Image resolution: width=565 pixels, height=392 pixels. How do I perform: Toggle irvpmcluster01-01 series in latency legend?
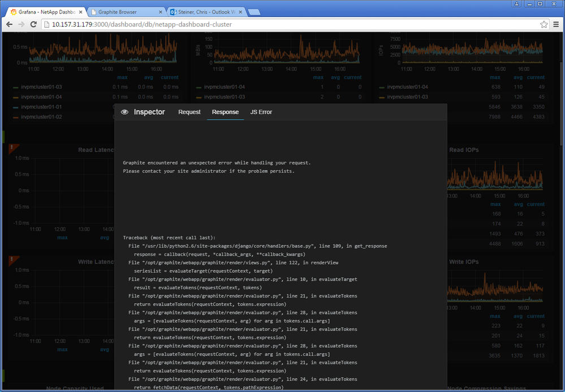41,107
